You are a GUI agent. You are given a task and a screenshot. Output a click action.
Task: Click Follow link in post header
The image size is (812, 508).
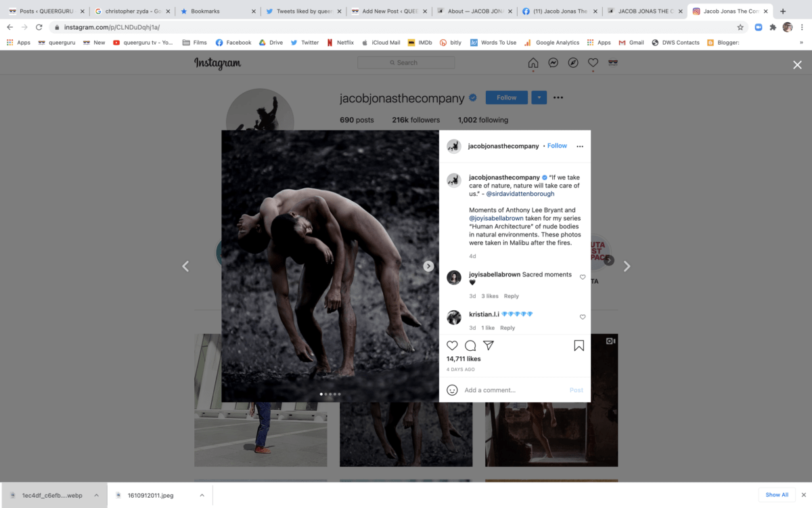(557, 146)
